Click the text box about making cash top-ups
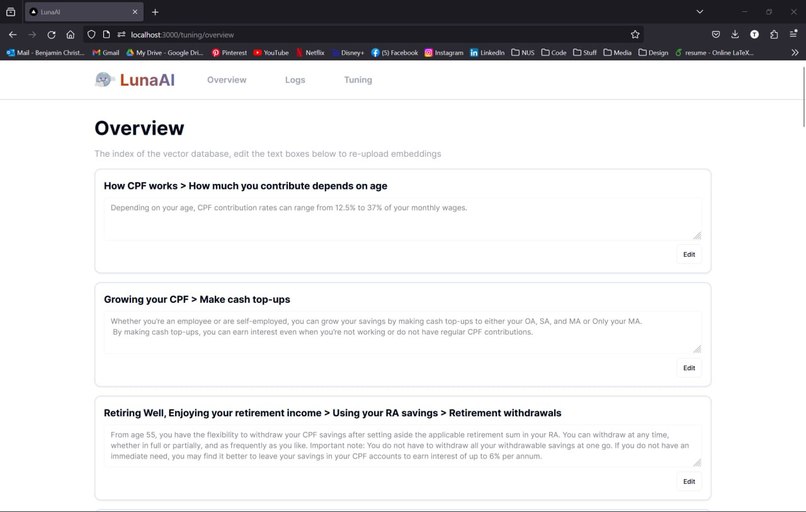Image resolution: width=806 pixels, height=512 pixels. (402, 333)
